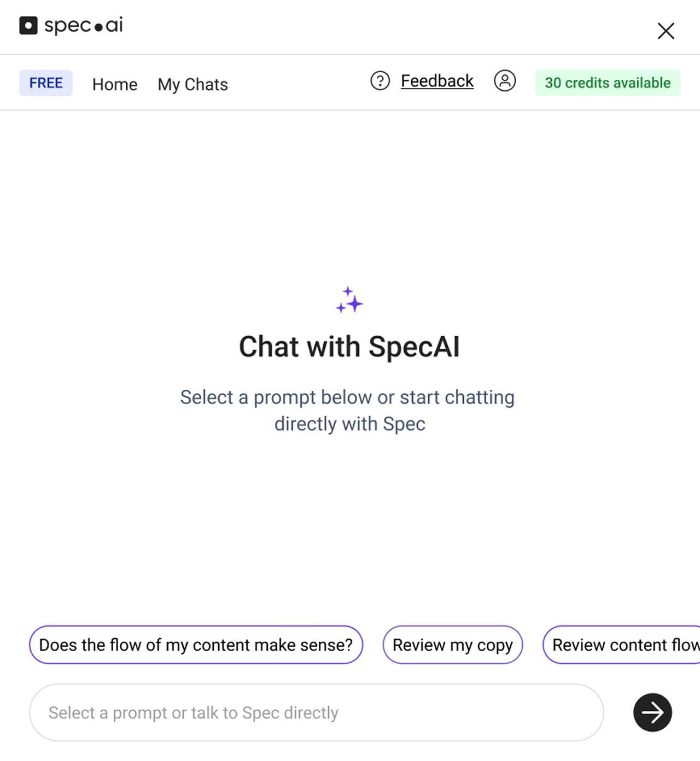Click the help question mark icon
This screenshot has width=700, height=761.
(380, 81)
